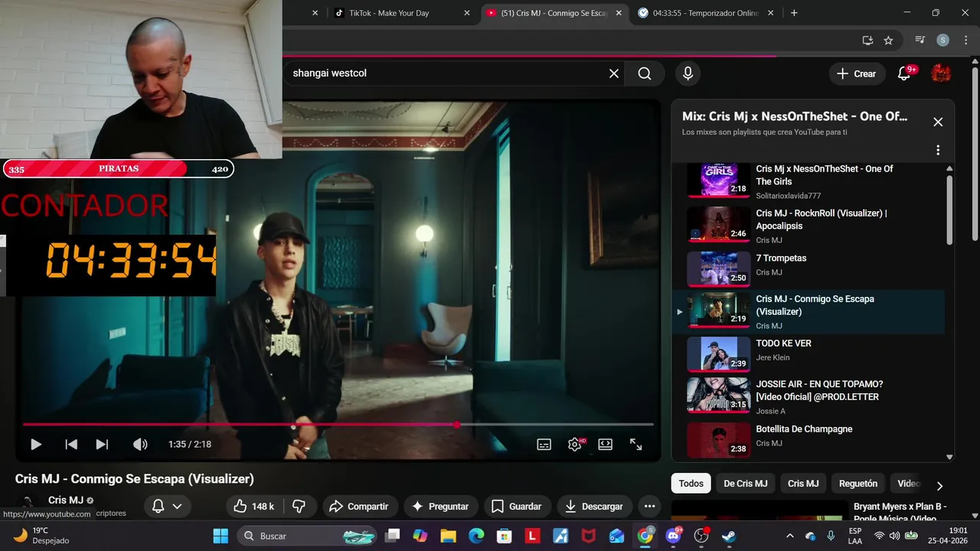Click the Descargar button
Image resolution: width=980 pixels, height=551 pixels.
coord(594,507)
